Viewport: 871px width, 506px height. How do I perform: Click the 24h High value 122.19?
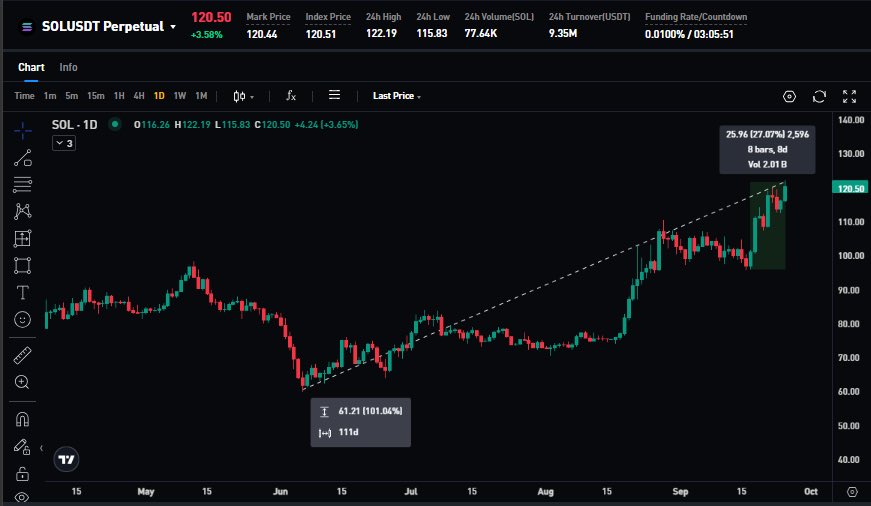(x=382, y=33)
